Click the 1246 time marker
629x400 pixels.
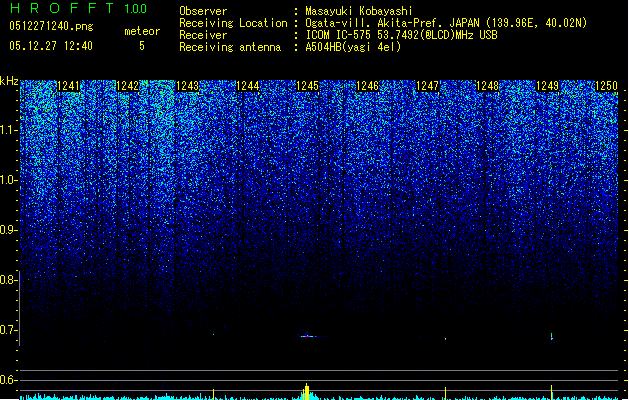coord(367,86)
